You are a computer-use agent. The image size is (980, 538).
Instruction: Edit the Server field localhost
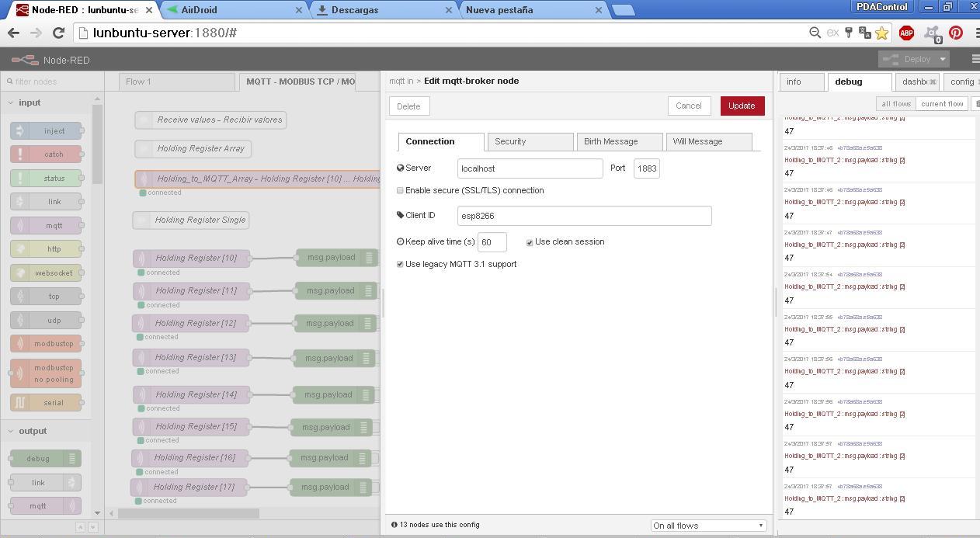click(530, 168)
